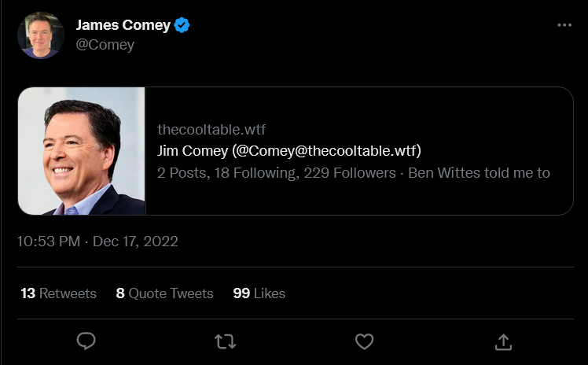
Task: Visit the @Comey handle link
Action: point(105,45)
